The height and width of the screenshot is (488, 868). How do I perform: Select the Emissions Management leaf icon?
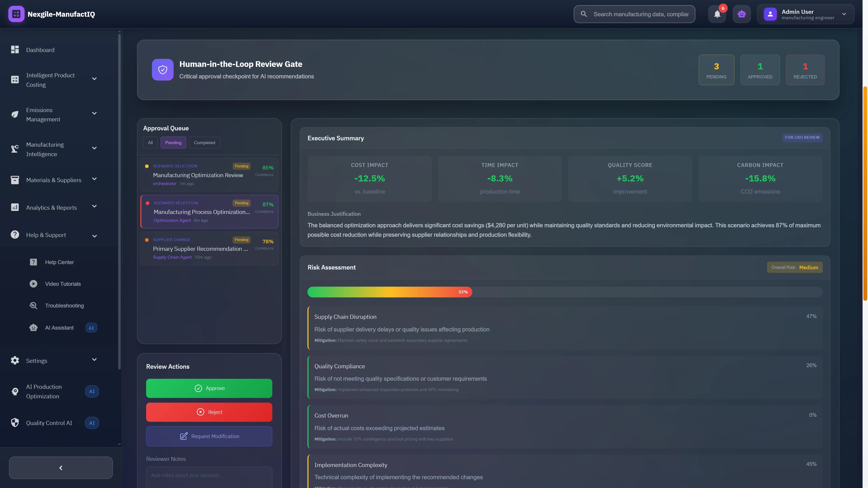tap(14, 114)
